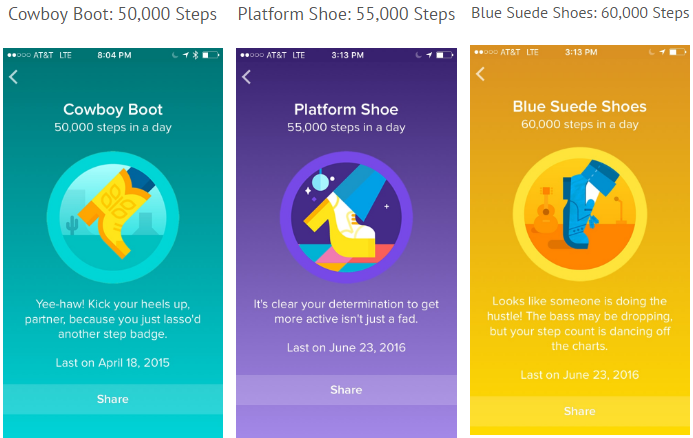Image resolution: width=693 pixels, height=438 pixels.
Task: Tap 8:04 PM clock in status bar
Action: pos(114,55)
